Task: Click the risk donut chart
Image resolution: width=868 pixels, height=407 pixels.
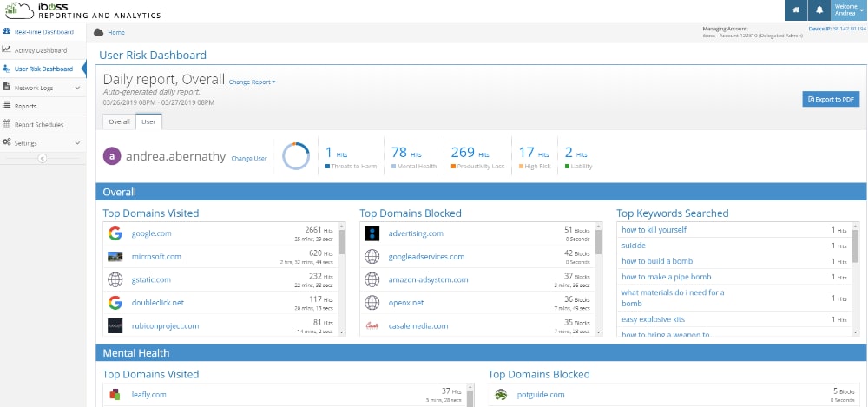Action: pos(296,156)
